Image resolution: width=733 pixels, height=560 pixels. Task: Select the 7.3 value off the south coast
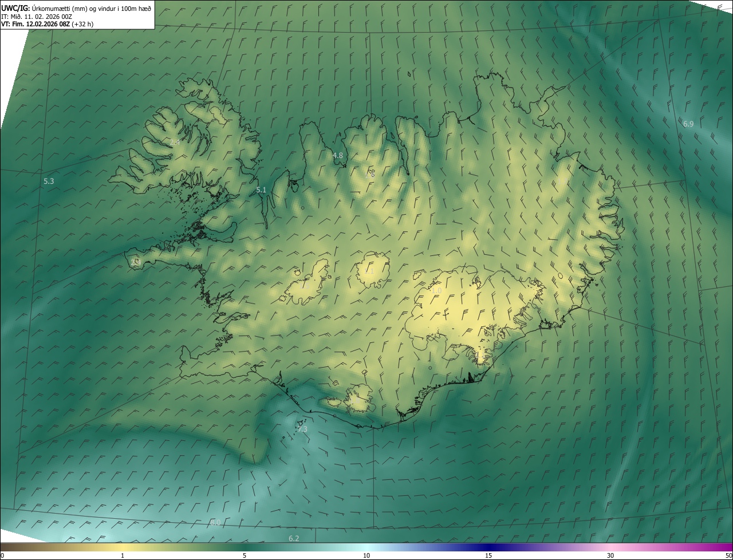(x=302, y=429)
